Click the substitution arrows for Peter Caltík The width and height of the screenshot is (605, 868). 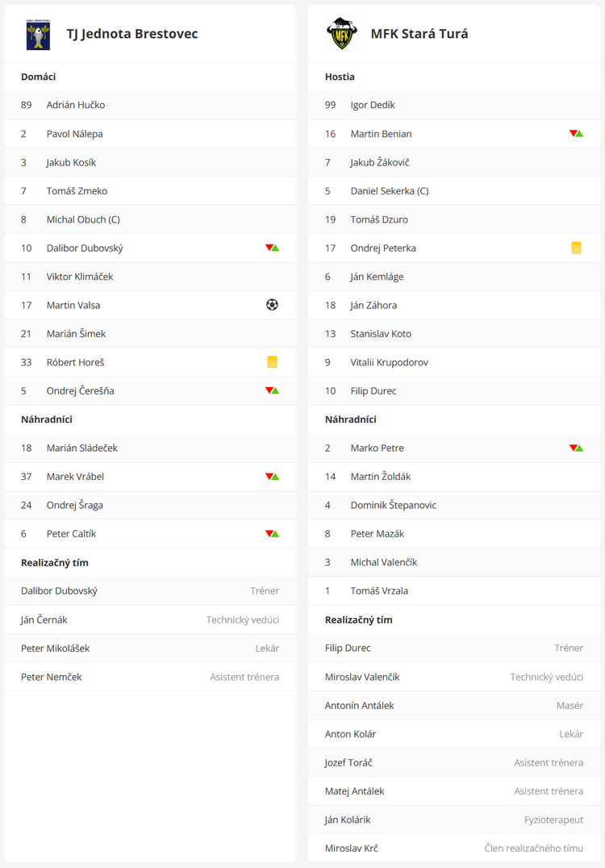[x=273, y=534]
